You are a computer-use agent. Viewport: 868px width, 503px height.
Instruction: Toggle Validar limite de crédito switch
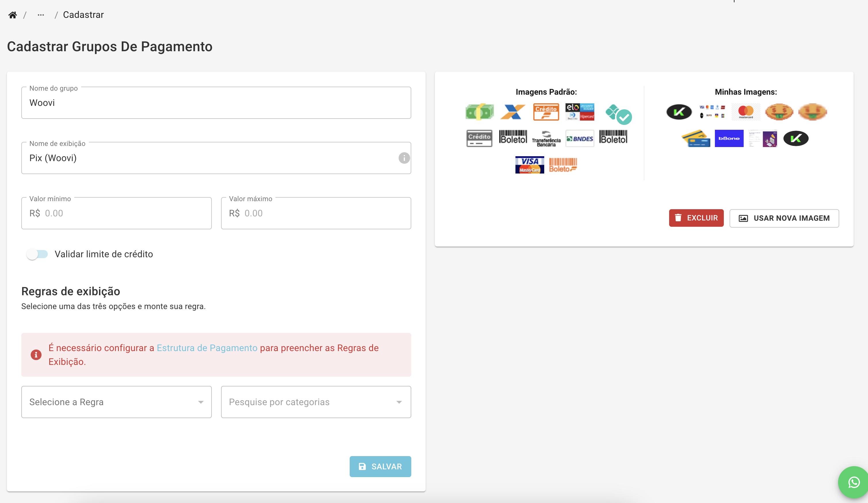pos(37,254)
